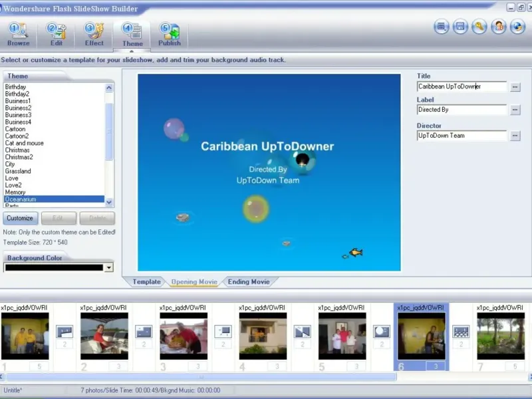Open browse button next to Title field
The height and width of the screenshot is (399, 532).
[515, 87]
